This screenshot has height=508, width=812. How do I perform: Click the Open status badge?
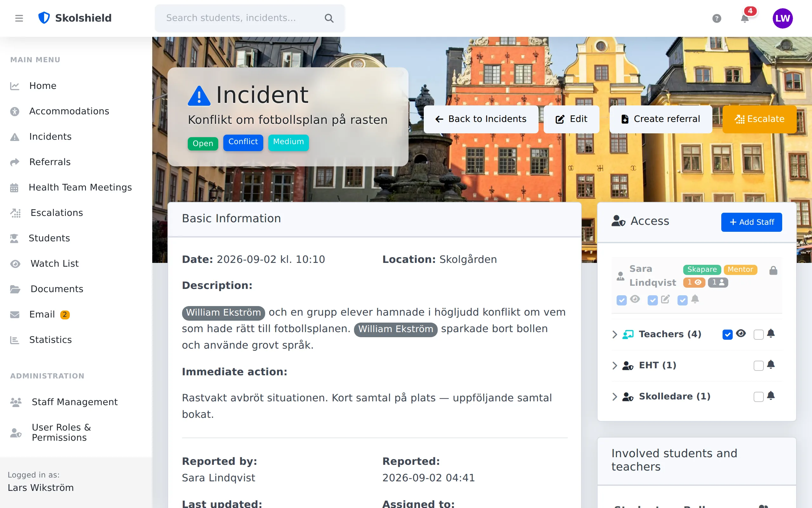coord(203,144)
